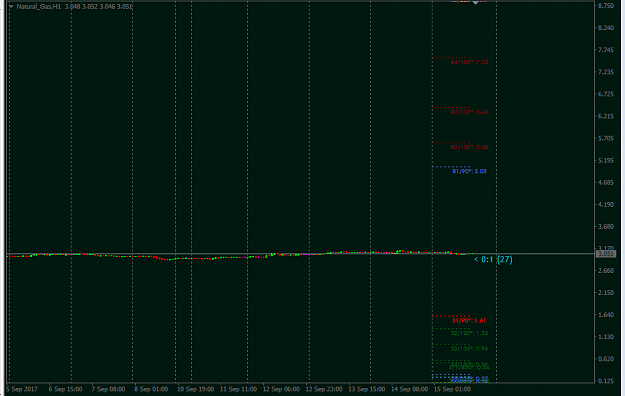625x396 pixels.
Task: Click the 5 Sep 2017 date on time axis
Action: pos(22,389)
